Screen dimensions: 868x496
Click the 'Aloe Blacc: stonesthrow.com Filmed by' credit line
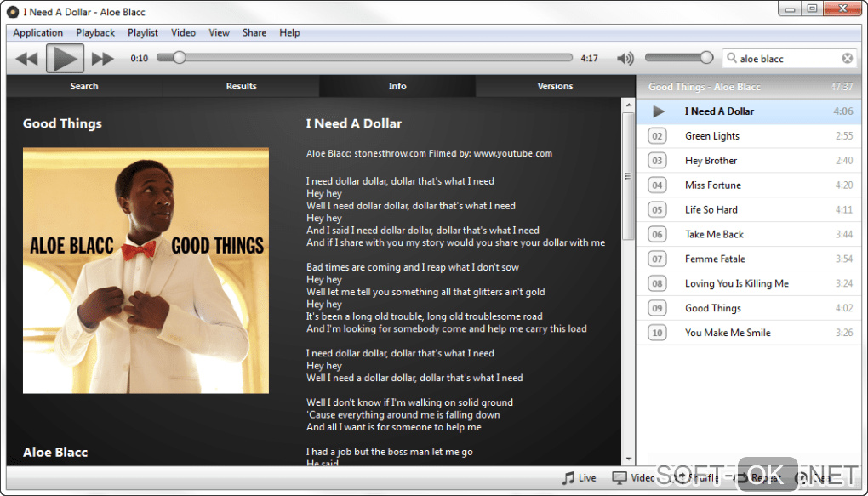[429, 154]
